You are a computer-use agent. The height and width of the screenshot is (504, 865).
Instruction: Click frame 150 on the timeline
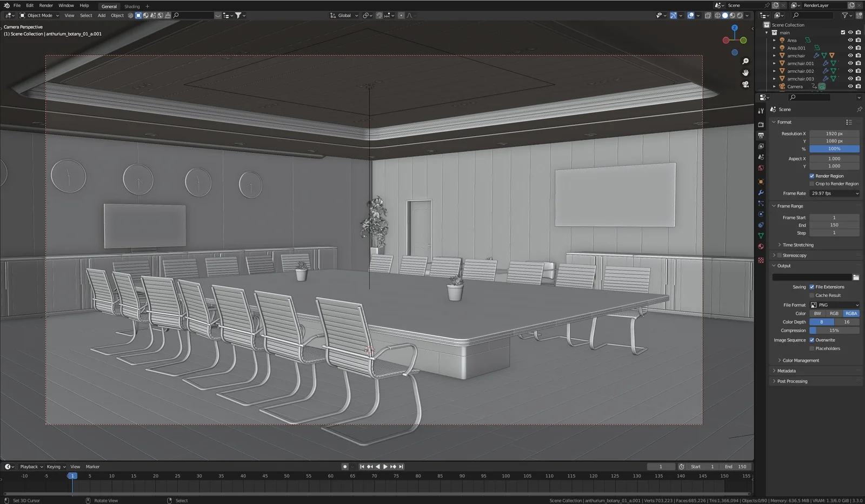click(x=724, y=476)
